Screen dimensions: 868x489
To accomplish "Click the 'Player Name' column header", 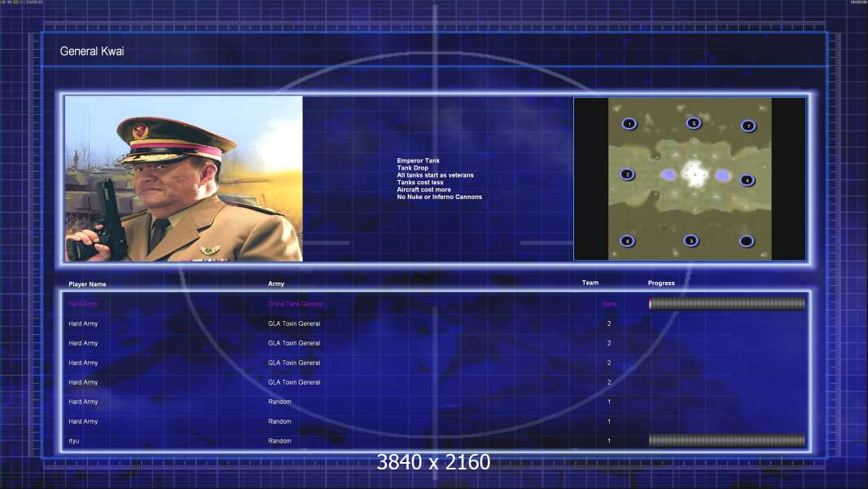I will tap(87, 284).
